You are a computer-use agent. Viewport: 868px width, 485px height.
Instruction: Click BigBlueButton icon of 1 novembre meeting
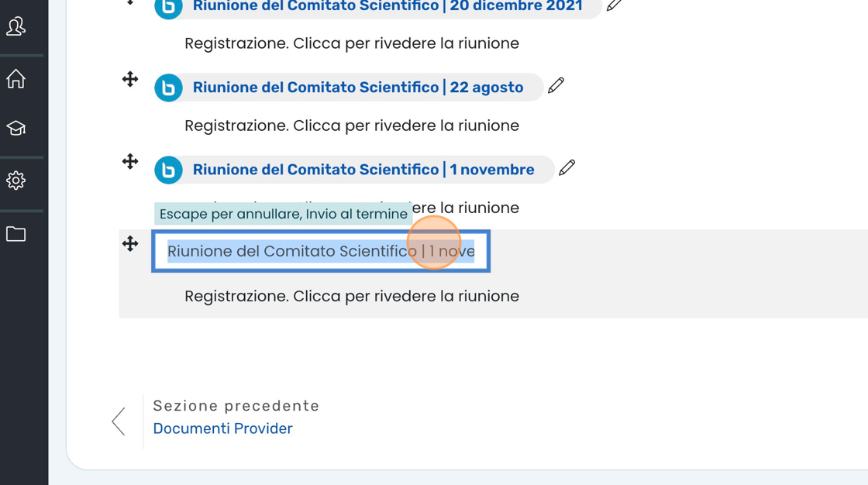point(168,170)
